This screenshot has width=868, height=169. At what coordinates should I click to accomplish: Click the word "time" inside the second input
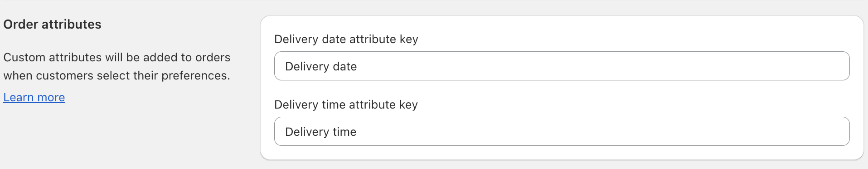(344, 132)
